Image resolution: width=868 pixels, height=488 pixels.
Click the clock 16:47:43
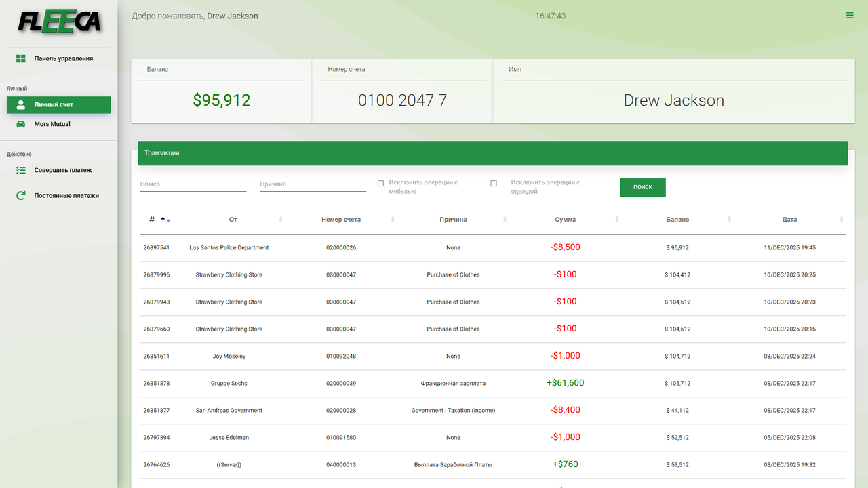[x=551, y=16]
